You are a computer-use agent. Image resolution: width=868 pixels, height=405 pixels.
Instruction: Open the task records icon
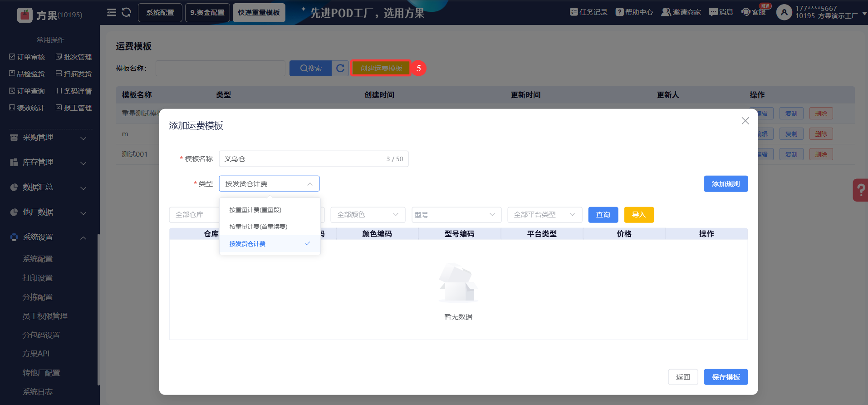[x=574, y=12]
